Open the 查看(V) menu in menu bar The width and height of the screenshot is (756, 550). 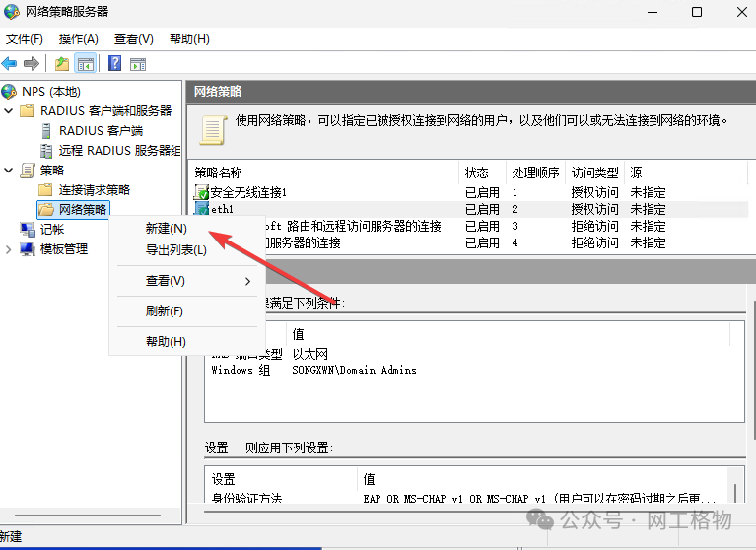133,39
